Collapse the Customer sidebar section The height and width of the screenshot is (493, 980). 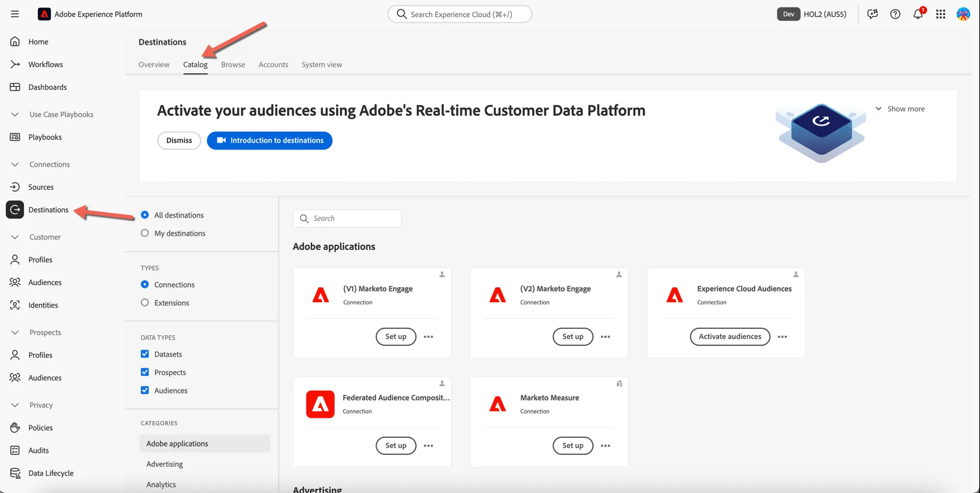tap(15, 237)
